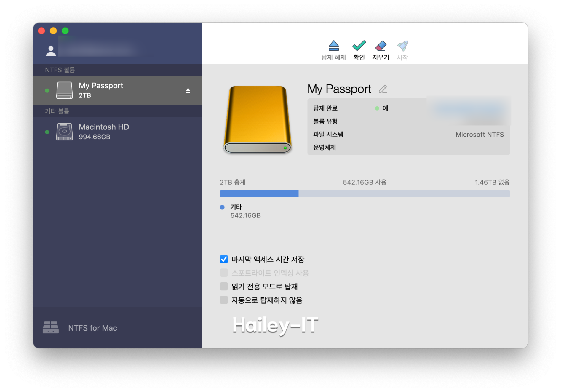The image size is (561, 392).
Task: Select My Passport 2TB volume
Action: coord(117,90)
